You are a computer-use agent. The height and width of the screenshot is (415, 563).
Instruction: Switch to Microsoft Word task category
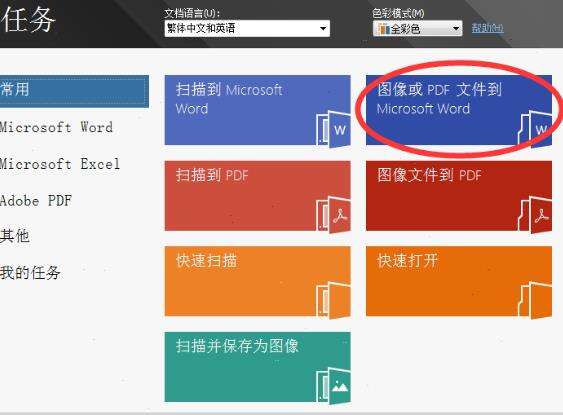[56, 127]
